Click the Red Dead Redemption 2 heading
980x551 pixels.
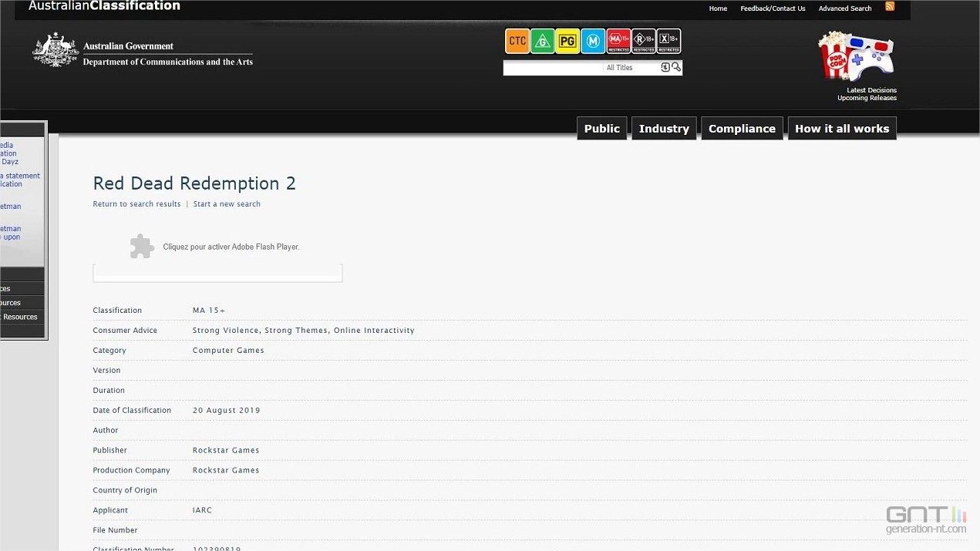(194, 183)
